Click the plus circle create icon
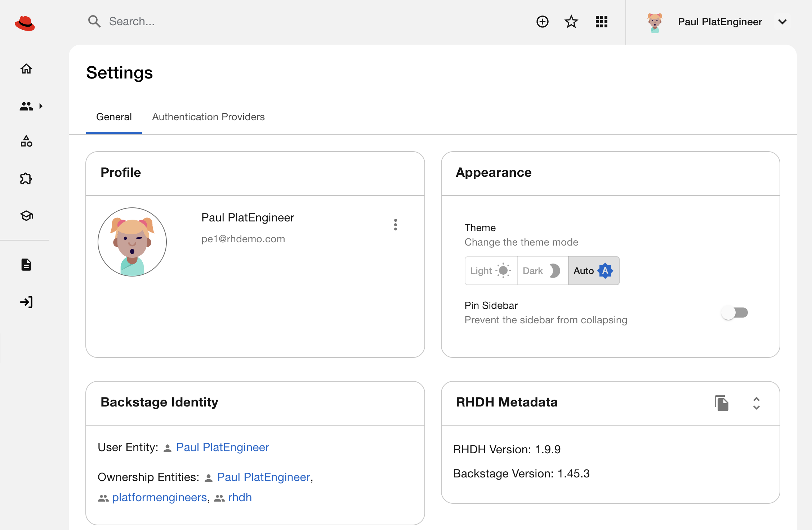Screen dimensions: 812x530 [543, 22]
